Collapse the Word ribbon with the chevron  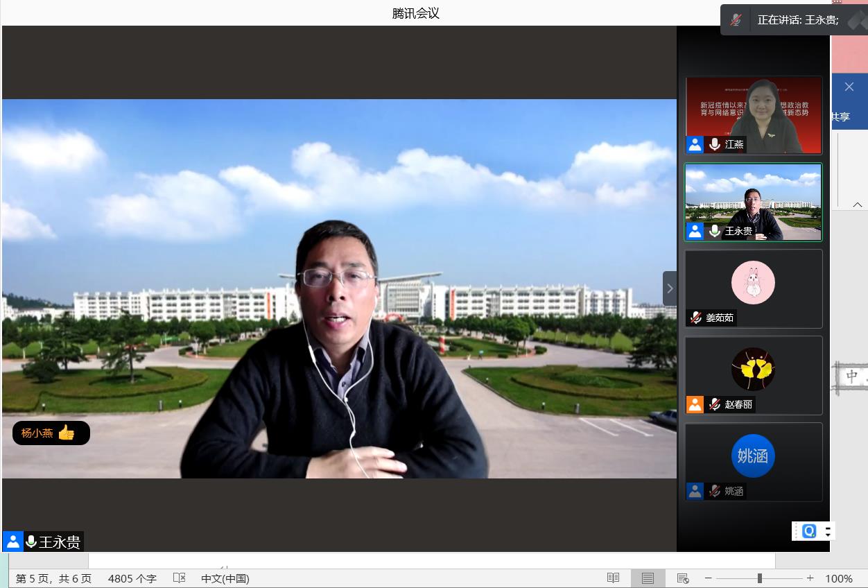pyautogui.click(x=858, y=205)
